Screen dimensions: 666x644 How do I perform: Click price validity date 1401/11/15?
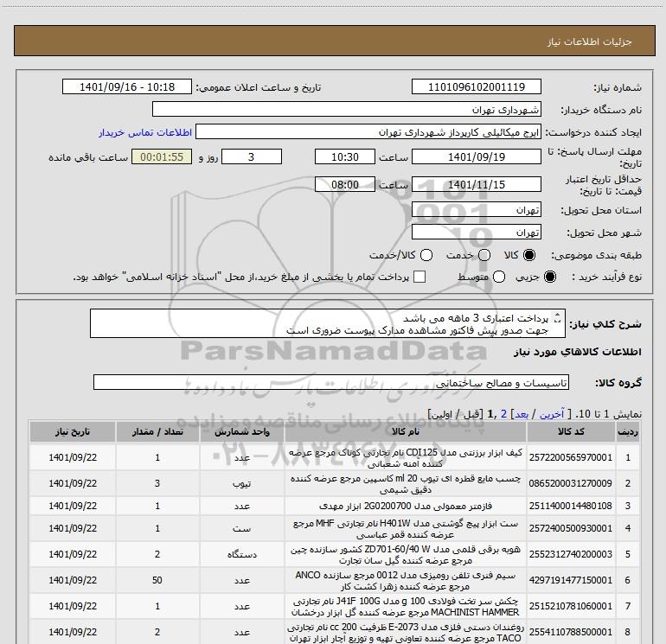476,184
